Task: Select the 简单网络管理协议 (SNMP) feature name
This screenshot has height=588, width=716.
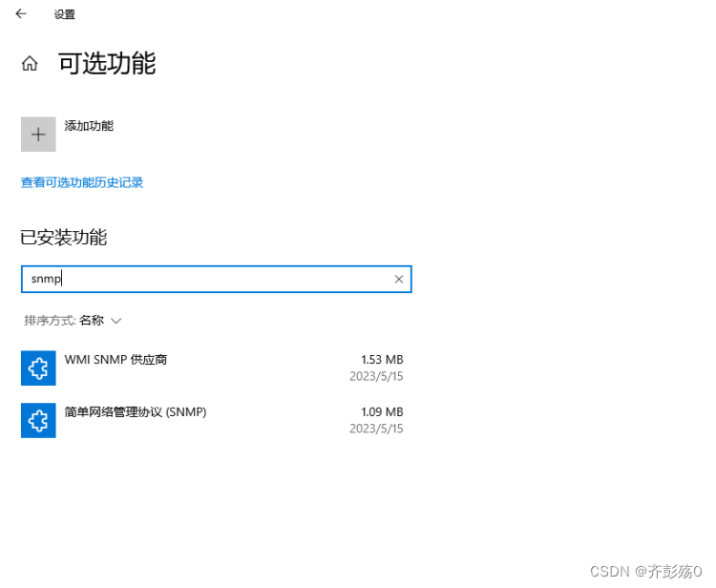Action: pos(136,412)
